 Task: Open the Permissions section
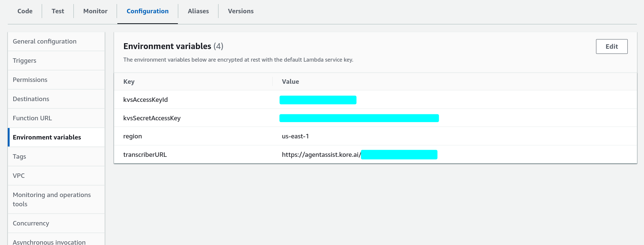30,80
